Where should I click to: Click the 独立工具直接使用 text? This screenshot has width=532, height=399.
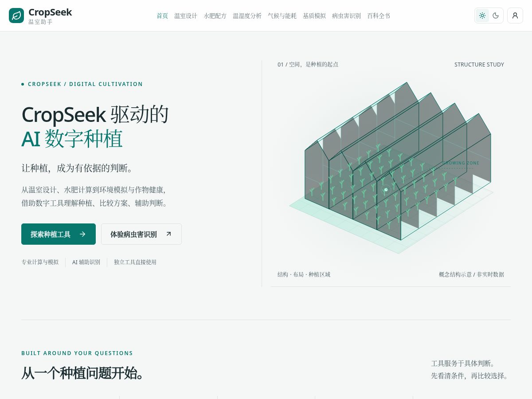(135, 262)
